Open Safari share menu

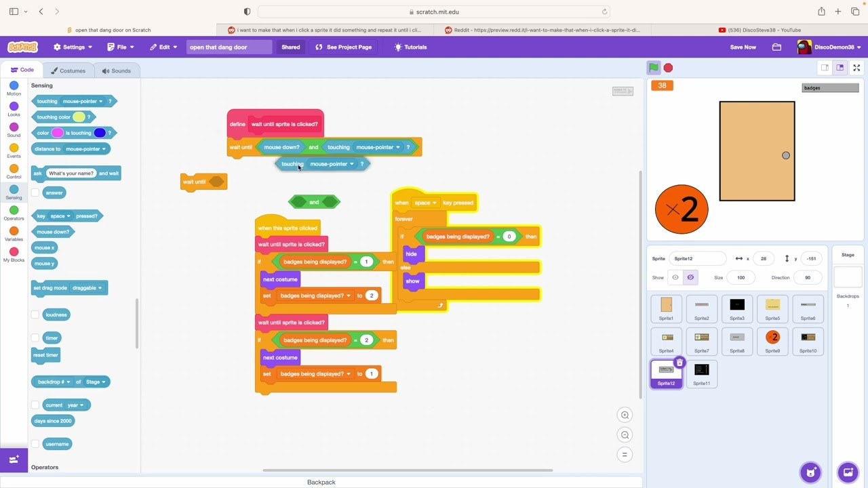point(821,12)
